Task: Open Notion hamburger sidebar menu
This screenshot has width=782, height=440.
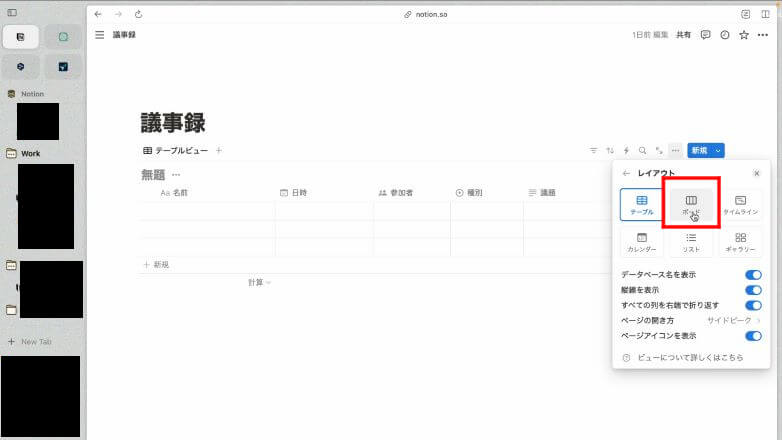Action: tap(100, 34)
